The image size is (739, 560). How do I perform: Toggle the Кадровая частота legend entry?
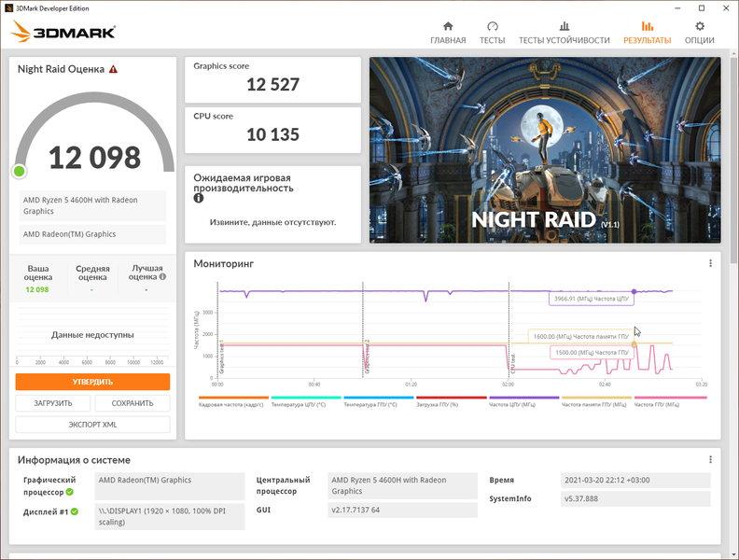233,401
